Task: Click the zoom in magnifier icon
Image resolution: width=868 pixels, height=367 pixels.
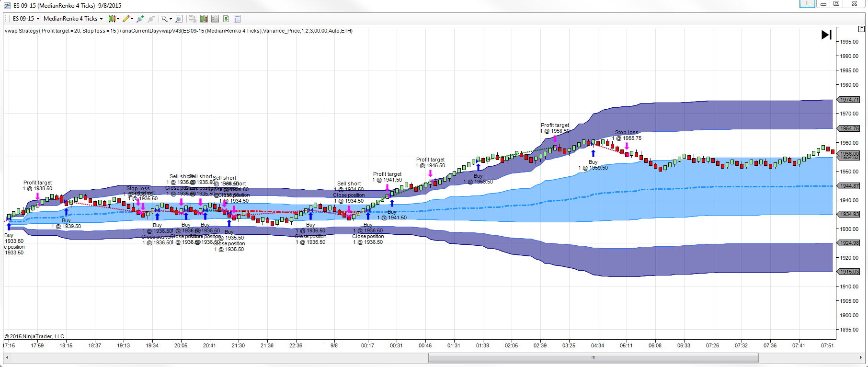Action: [x=140, y=19]
